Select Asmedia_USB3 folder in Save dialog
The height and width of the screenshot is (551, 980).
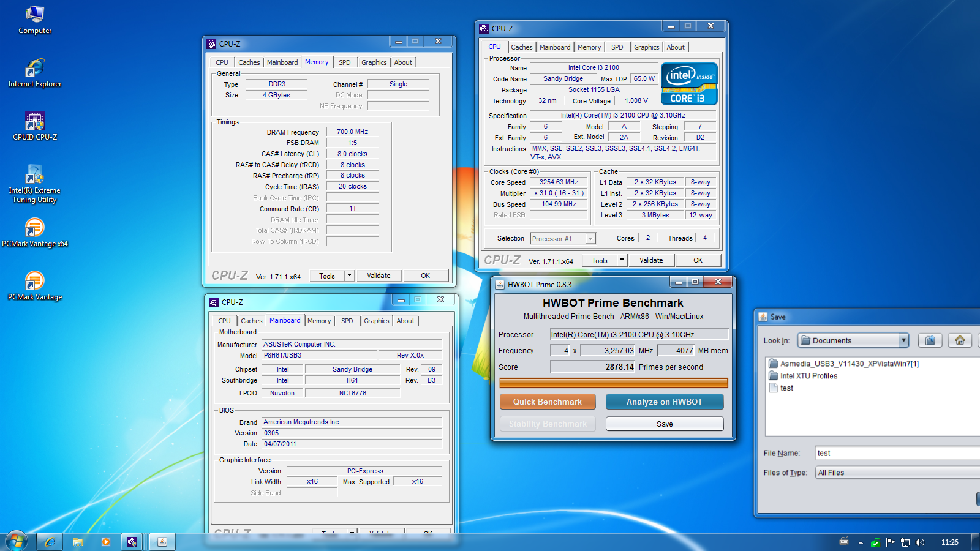843,364
